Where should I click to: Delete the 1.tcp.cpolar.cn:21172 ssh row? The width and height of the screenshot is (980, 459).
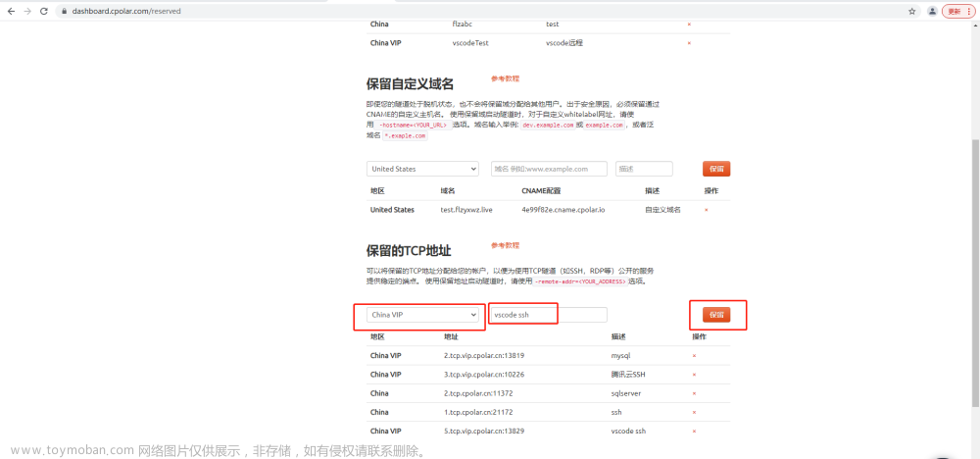pyautogui.click(x=695, y=412)
